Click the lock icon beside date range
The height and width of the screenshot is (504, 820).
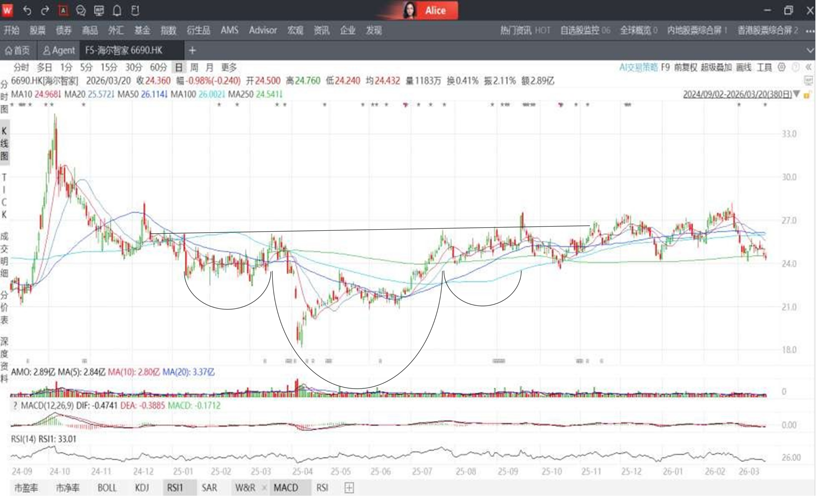(x=807, y=95)
